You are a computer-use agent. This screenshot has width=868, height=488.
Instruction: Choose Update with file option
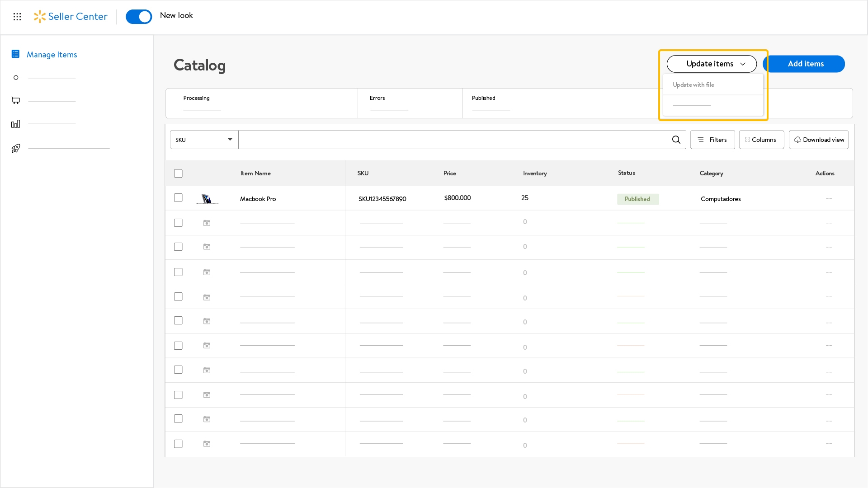pos(693,85)
